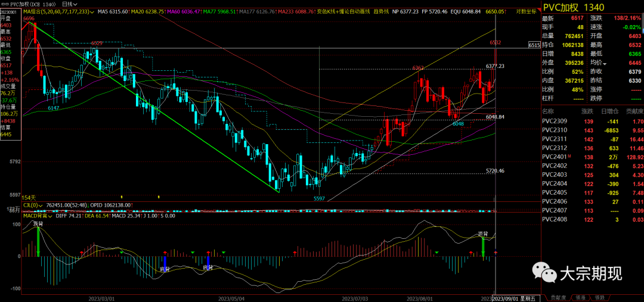
Task: Select the PVC2401 main contract row
Action: click(592, 157)
